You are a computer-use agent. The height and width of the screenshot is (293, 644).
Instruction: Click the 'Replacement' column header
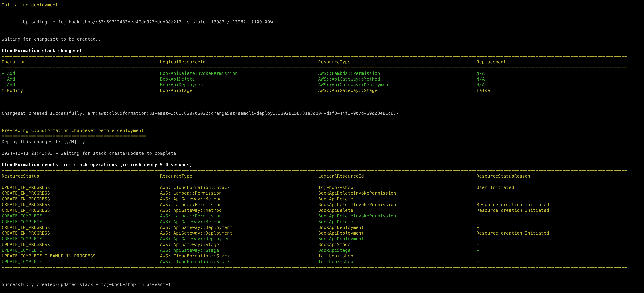491,62
